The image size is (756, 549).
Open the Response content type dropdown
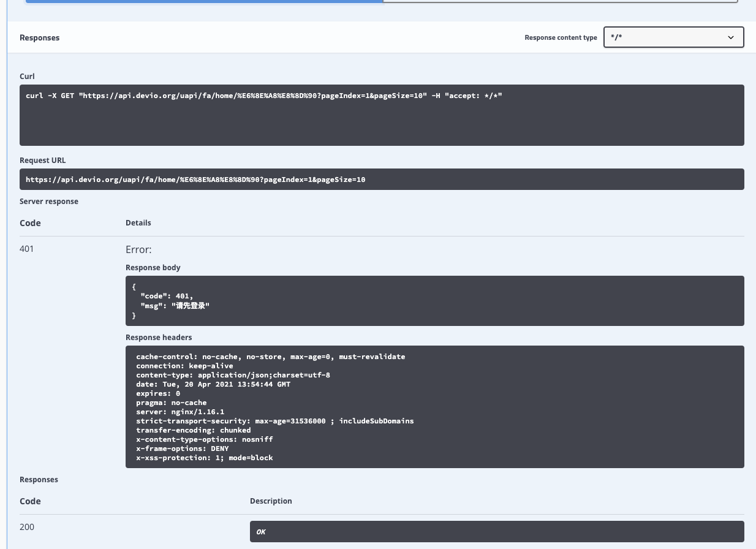(673, 37)
